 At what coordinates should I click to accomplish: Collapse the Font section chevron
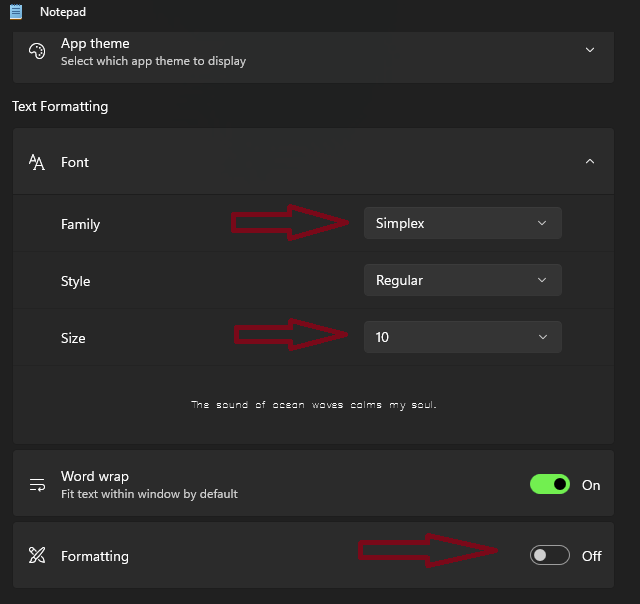[590, 162]
